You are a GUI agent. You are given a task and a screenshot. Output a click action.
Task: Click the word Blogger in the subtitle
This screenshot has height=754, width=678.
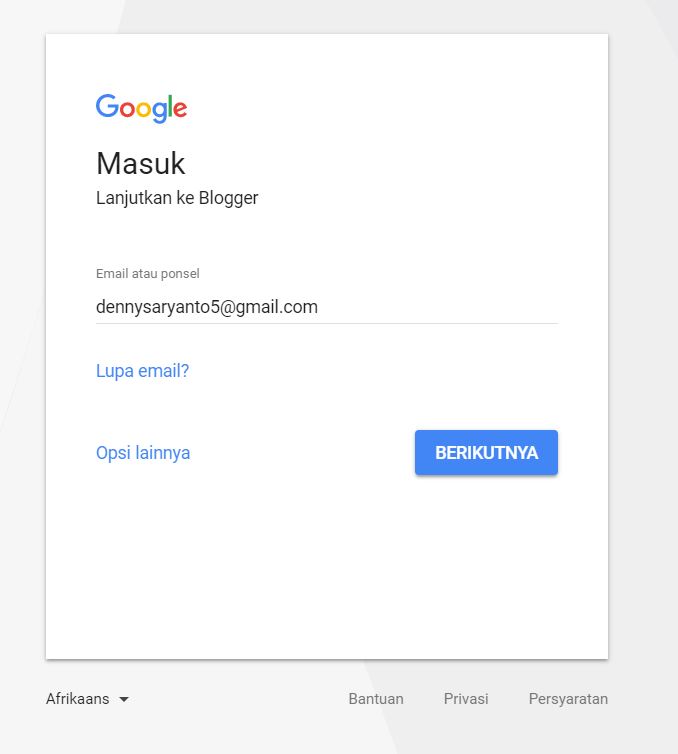[x=228, y=198]
